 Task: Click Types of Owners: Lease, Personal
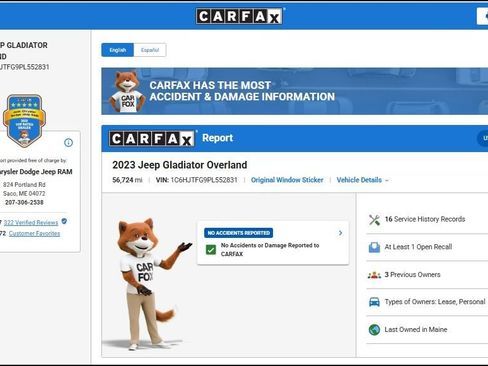click(x=435, y=302)
